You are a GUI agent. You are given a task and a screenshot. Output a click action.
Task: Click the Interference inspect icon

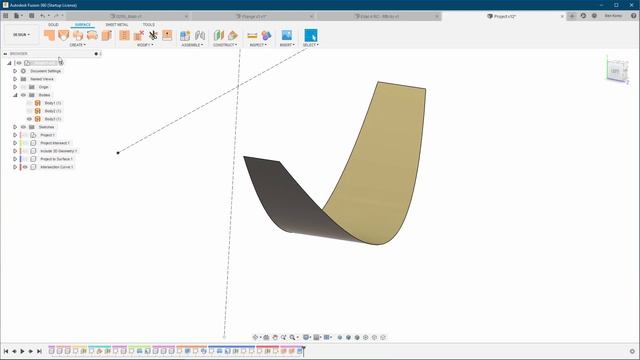266,36
